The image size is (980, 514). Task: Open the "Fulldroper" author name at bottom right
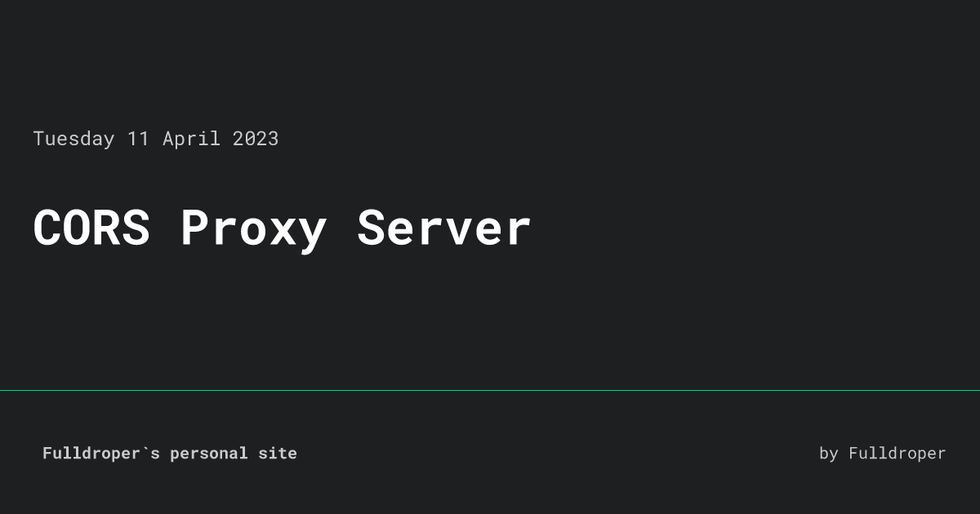tap(898, 454)
